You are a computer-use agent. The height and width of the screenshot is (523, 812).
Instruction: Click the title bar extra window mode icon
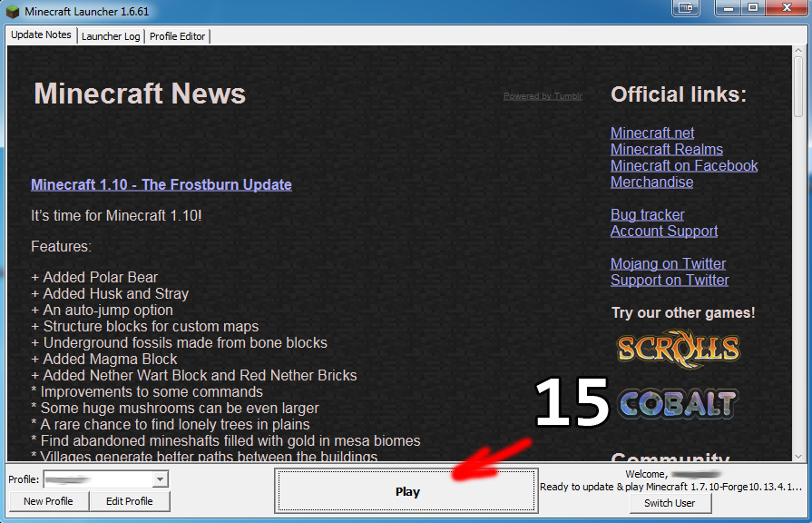[686, 8]
